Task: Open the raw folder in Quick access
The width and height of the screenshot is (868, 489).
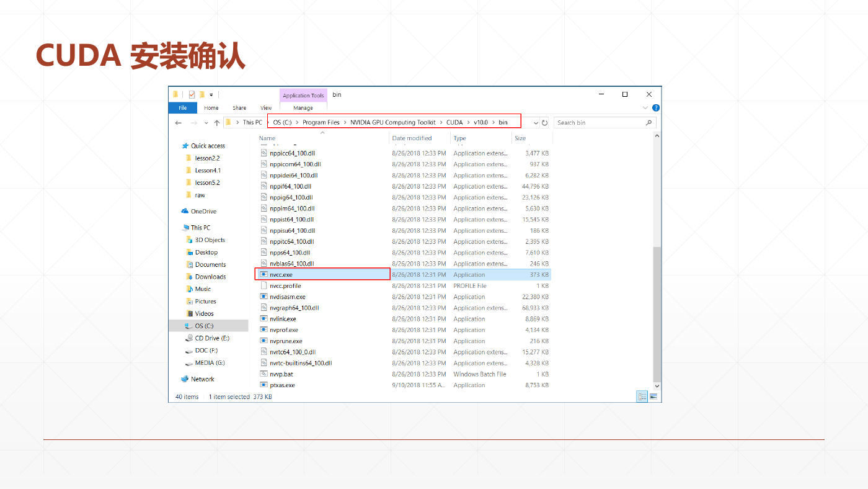Action: pos(200,195)
